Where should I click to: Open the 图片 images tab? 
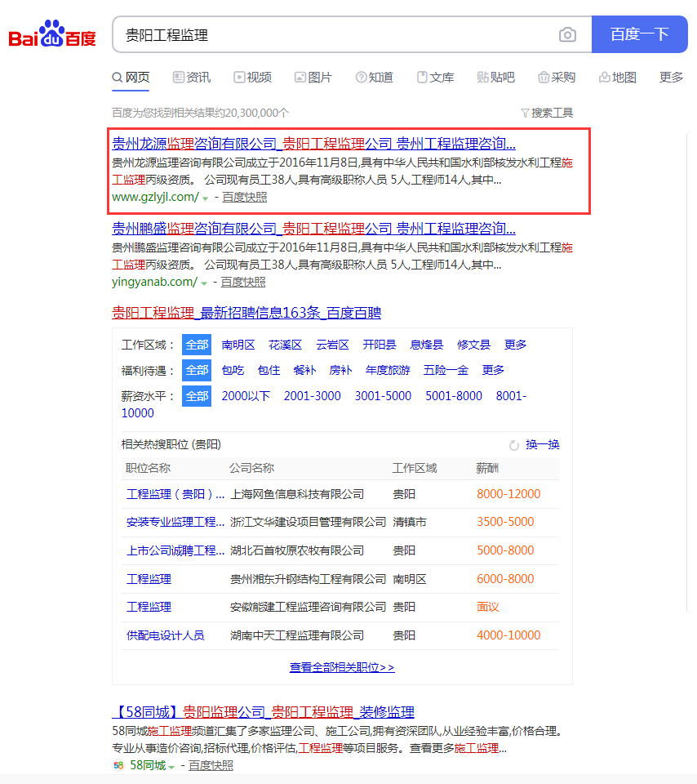click(x=313, y=78)
